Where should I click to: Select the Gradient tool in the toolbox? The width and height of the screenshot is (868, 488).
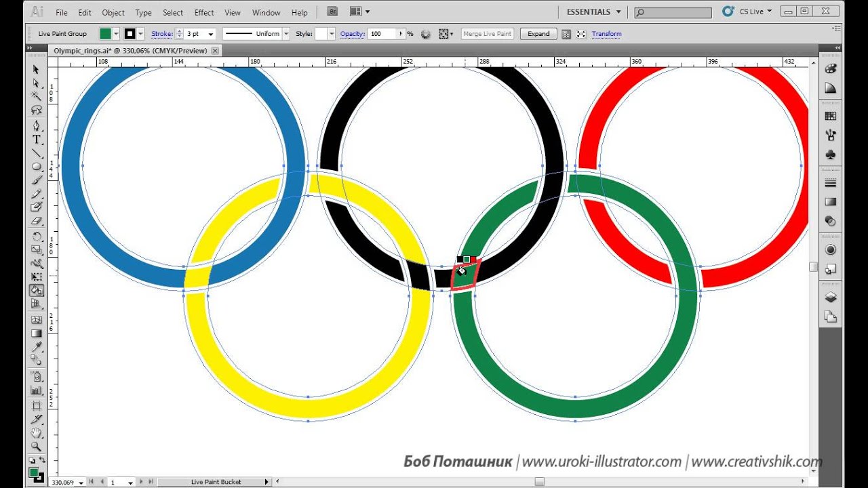[36, 333]
